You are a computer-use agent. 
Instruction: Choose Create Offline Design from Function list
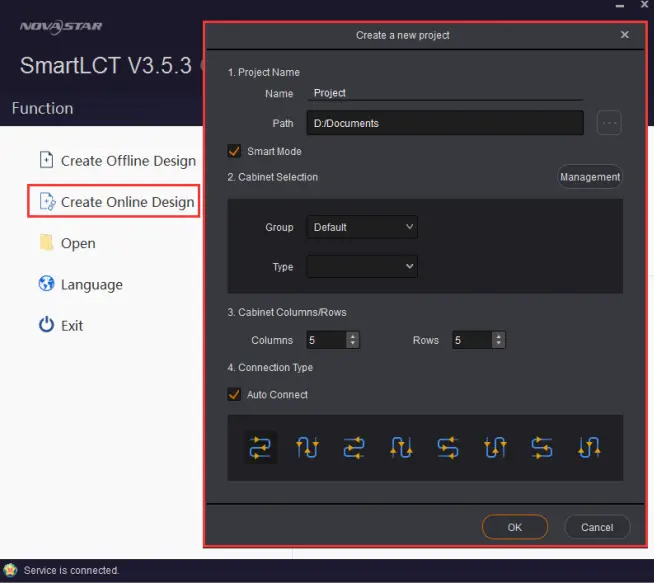coord(118,161)
